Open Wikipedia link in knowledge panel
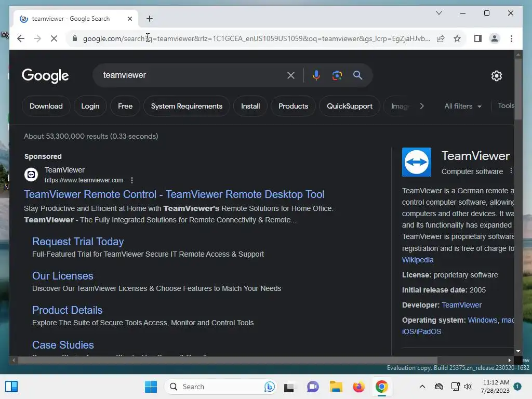The width and height of the screenshot is (532, 399). point(418,260)
